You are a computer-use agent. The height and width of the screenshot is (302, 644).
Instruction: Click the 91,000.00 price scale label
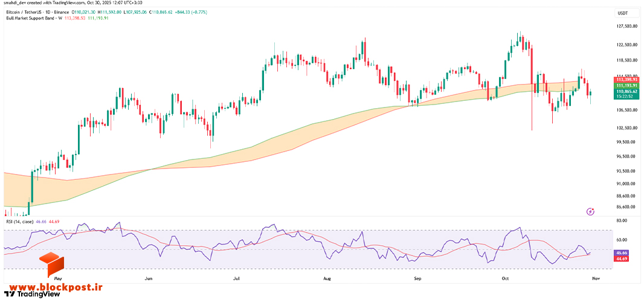pos(625,184)
